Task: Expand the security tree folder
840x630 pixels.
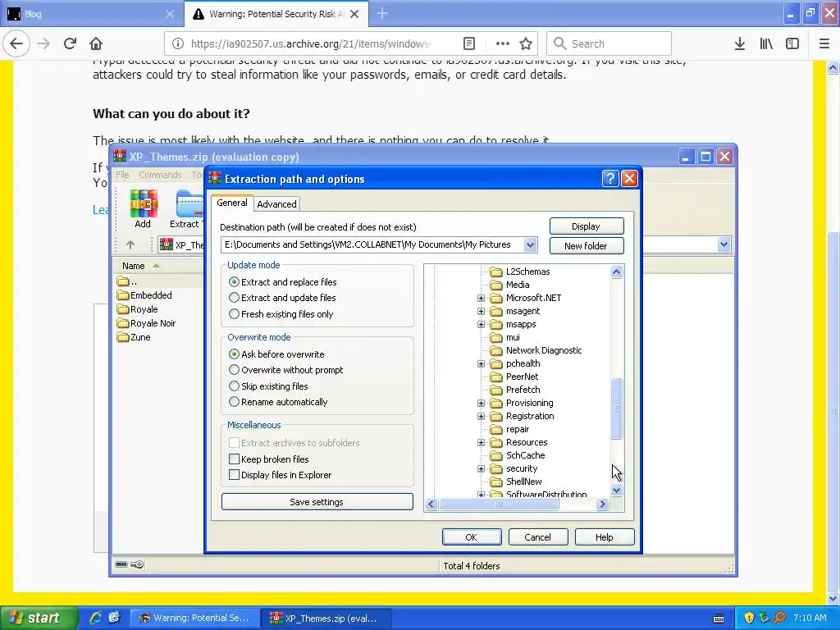Action: click(x=481, y=468)
